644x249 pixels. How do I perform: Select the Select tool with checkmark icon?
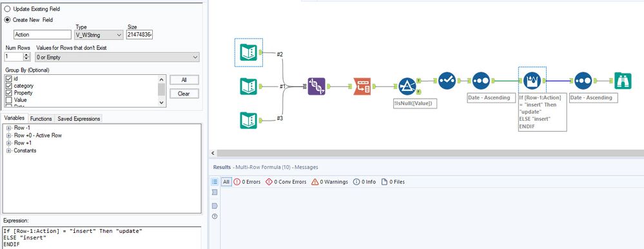(x=447, y=81)
